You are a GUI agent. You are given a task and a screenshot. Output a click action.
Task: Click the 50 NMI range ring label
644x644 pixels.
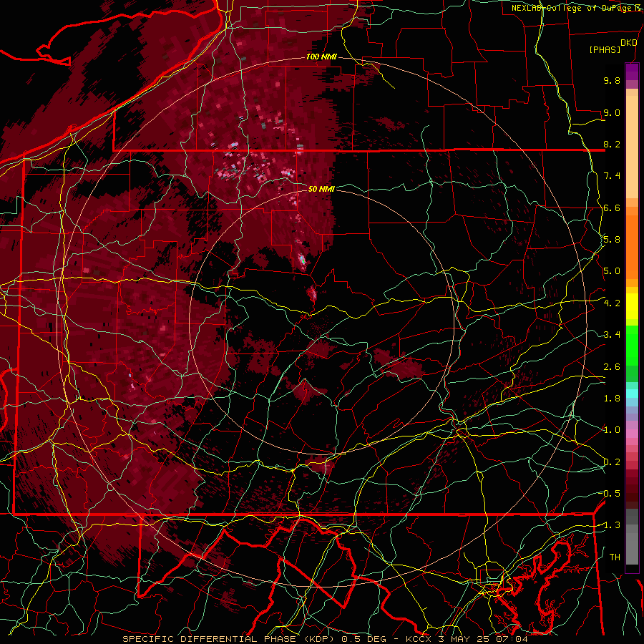[321, 189]
